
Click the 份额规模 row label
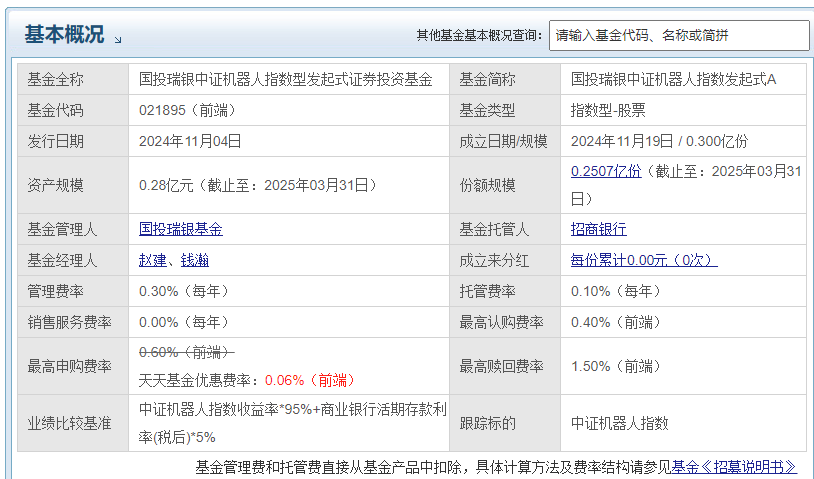[487, 185]
